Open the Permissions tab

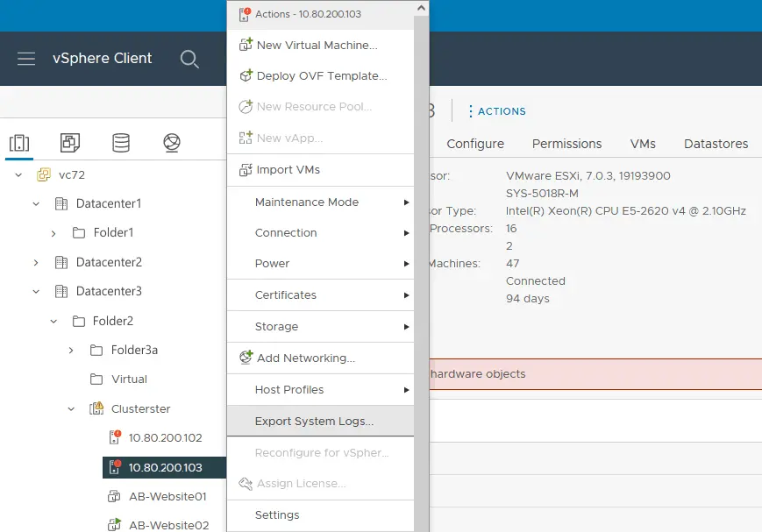(566, 144)
